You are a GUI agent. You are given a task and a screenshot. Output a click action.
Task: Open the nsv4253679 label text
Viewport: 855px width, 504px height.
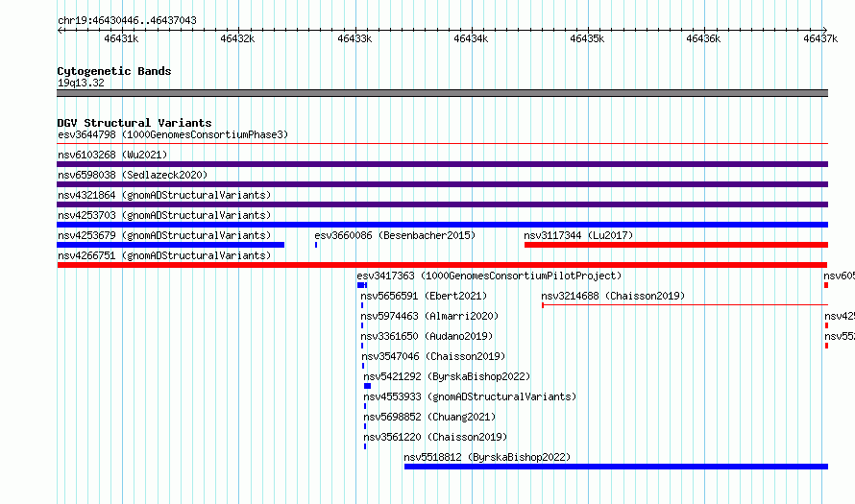(x=164, y=235)
